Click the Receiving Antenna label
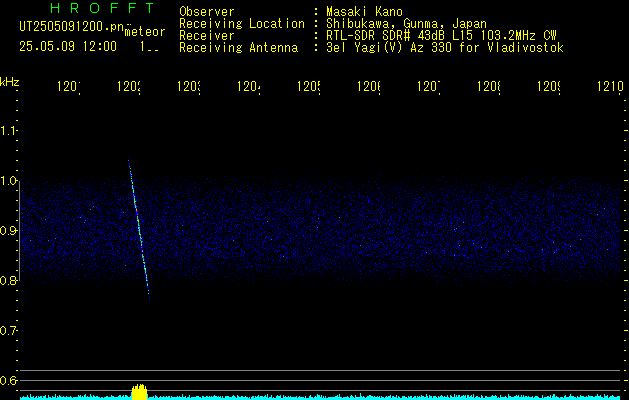Image resolution: width=629 pixels, height=400 pixels. pyautogui.click(x=239, y=48)
